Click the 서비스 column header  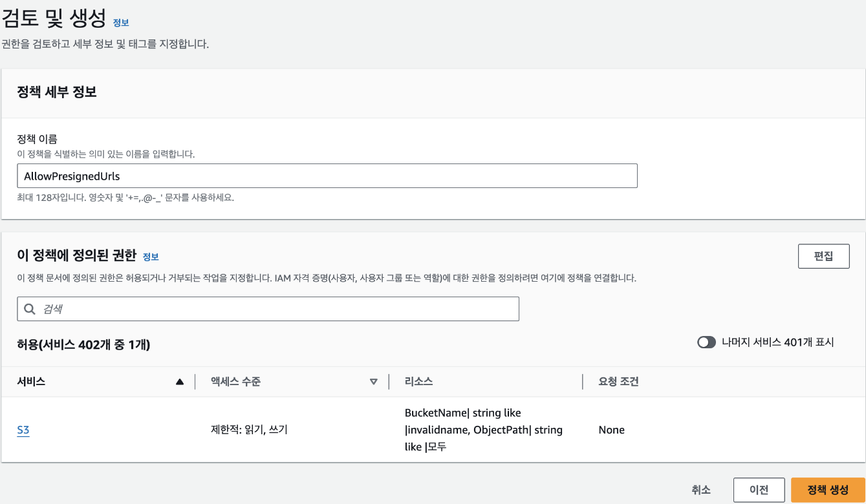coord(31,382)
